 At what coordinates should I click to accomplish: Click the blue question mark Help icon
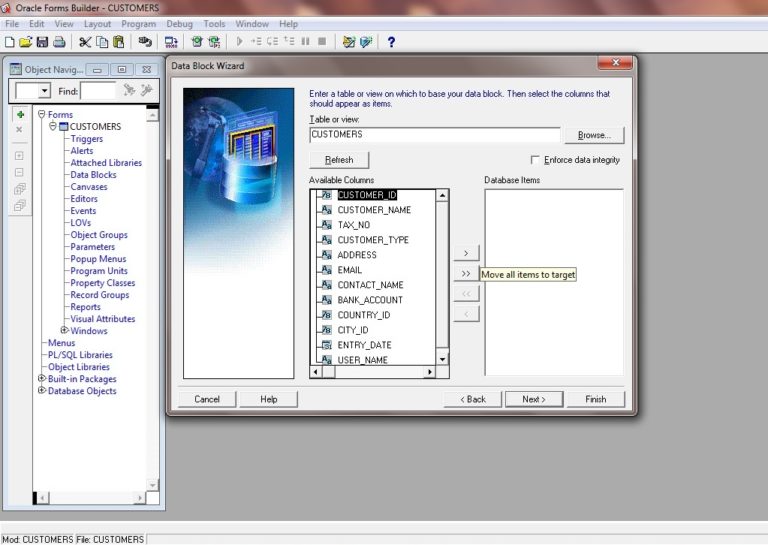[391, 42]
